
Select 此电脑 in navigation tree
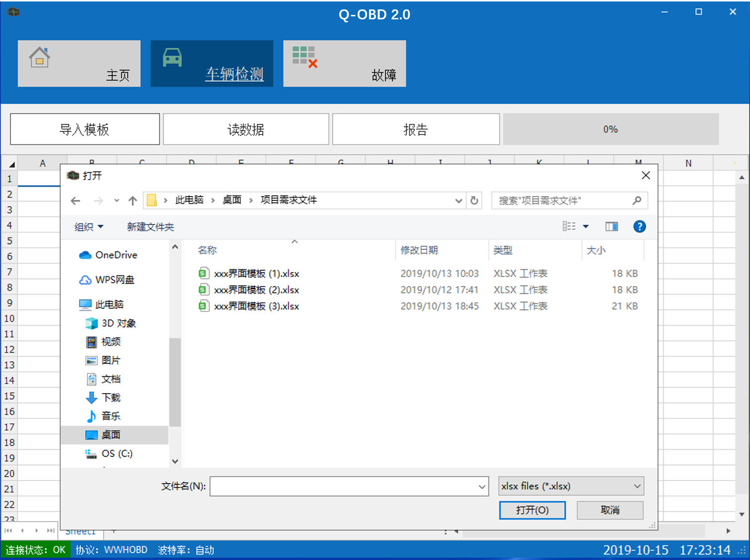point(101,304)
